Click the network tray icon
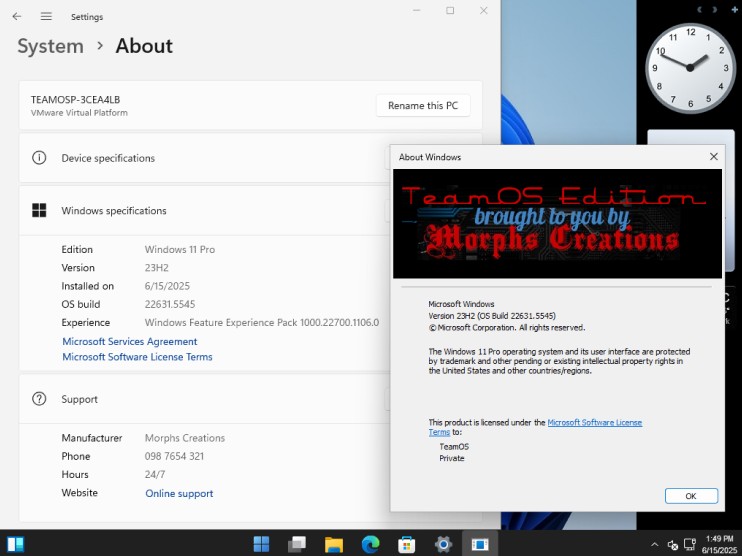742x556 pixels. 689,545
